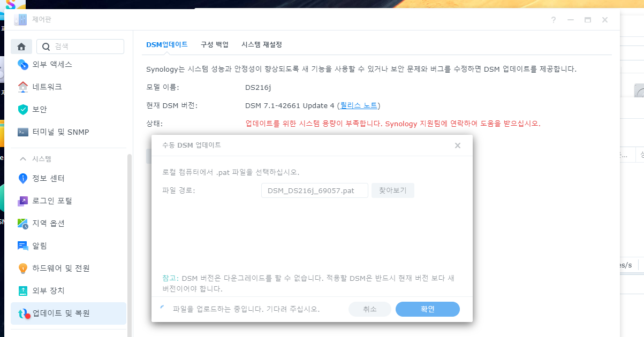Open the help question mark icon
Screen dimensions: 644x337
(554, 20)
